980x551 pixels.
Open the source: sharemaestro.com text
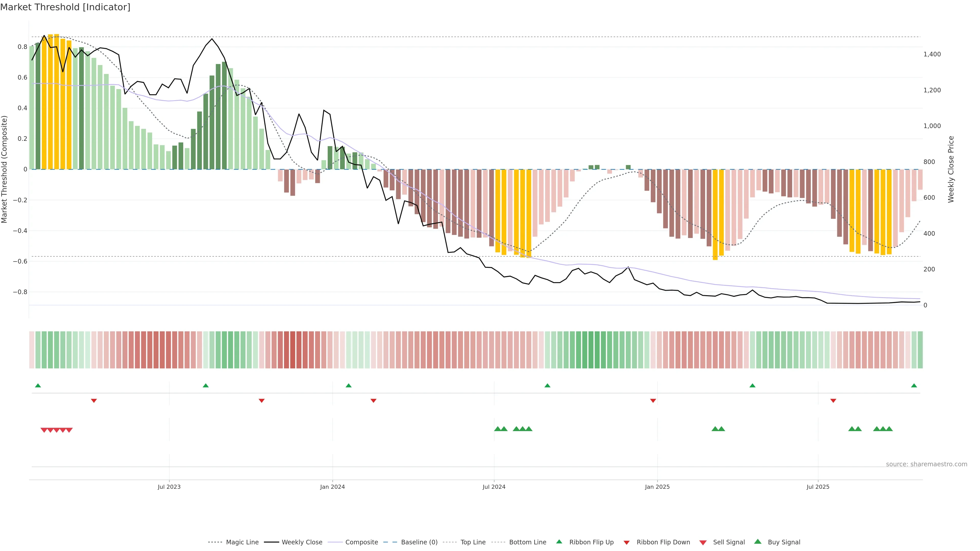coord(926,464)
